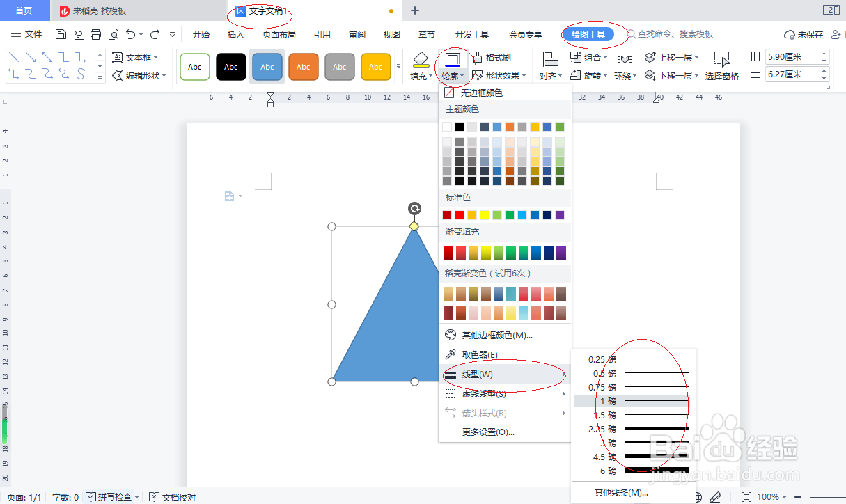The width and height of the screenshot is (846, 504).
Task: Toggle 文档校对 in status bar
Action: (x=173, y=497)
